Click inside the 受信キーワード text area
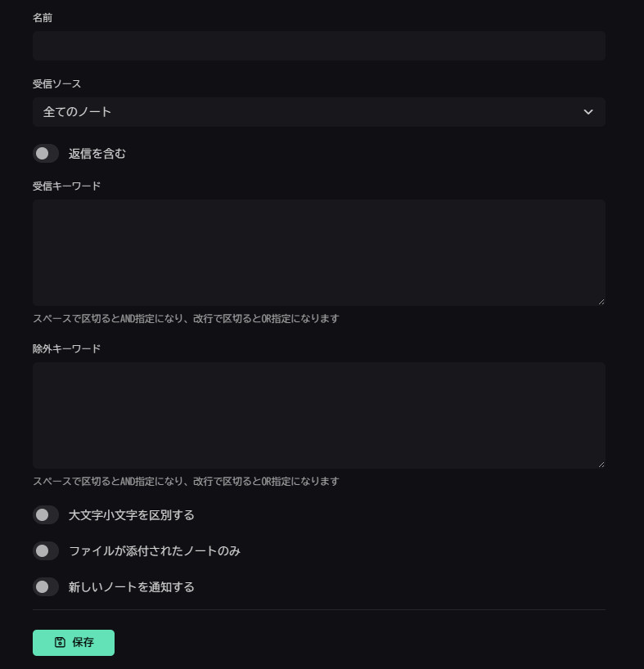This screenshot has width=644, height=669. pyautogui.click(x=318, y=253)
